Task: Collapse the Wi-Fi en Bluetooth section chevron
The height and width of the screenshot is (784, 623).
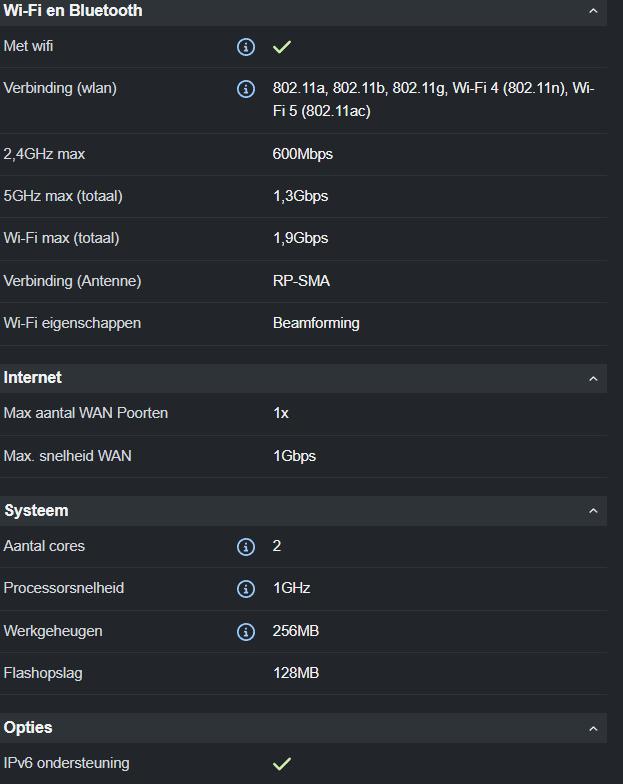Action: [593, 10]
